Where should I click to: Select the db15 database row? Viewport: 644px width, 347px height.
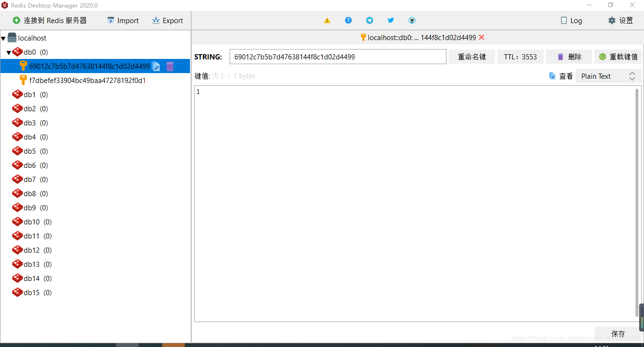tap(95, 292)
